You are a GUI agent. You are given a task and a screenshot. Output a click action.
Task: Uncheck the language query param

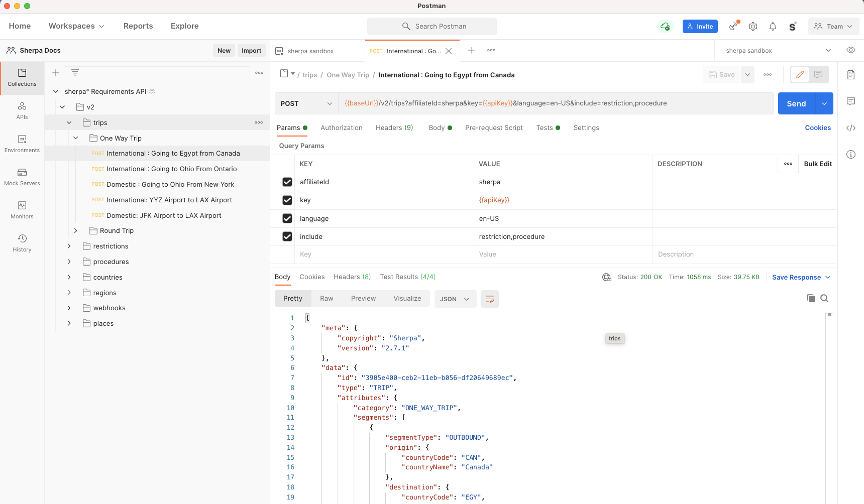tap(287, 218)
